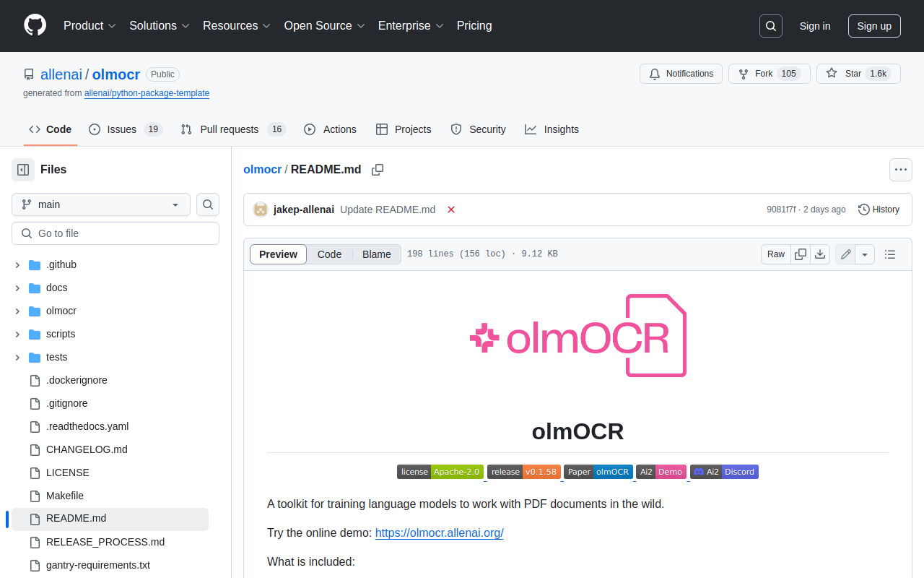924x578 pixels.
Task: Click the failed checks red X icon
Action: coord(451,210)
